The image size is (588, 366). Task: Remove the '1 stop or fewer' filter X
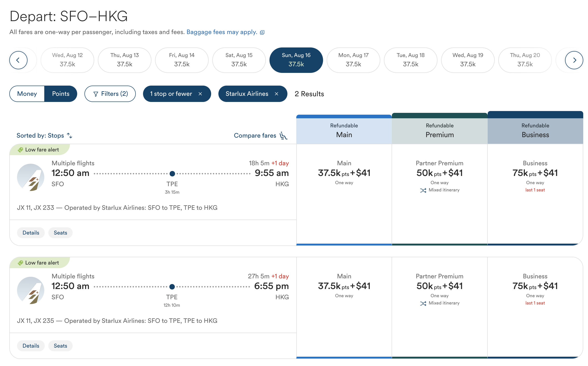point(200,94)
